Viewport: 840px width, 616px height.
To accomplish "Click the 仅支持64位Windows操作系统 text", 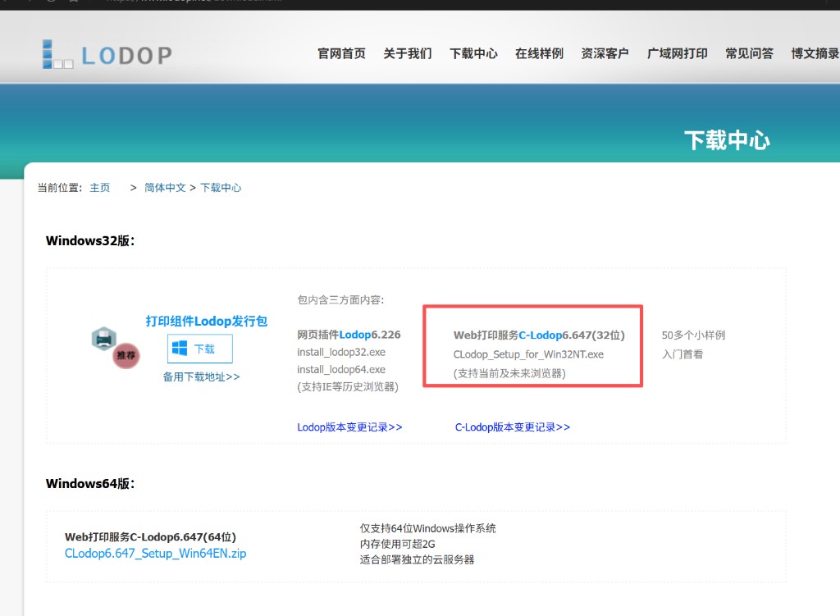I will [x=427, y=528].
